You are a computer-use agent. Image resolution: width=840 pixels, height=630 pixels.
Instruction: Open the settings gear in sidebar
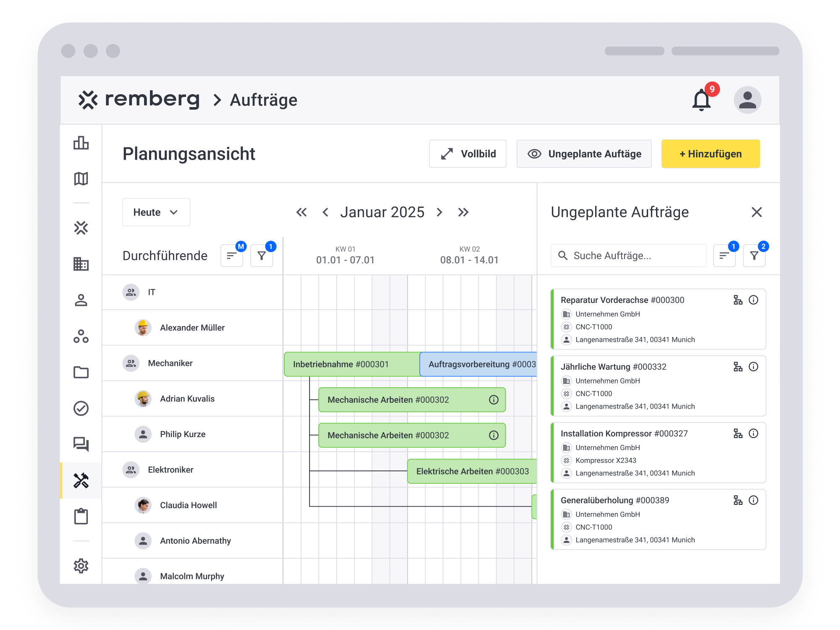(x=81, y=566)
